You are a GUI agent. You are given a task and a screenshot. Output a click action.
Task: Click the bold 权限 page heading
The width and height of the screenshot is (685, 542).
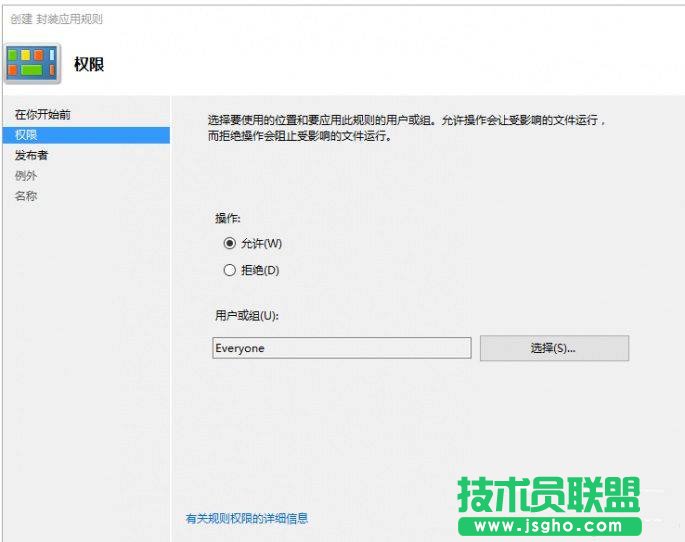[89, 65]
